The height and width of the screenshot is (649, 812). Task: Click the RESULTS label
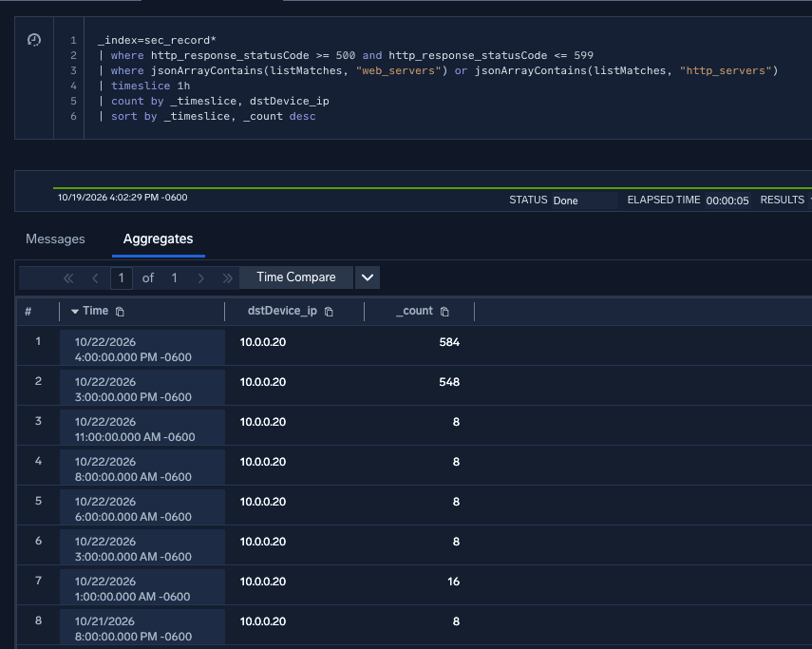(782, 200)
